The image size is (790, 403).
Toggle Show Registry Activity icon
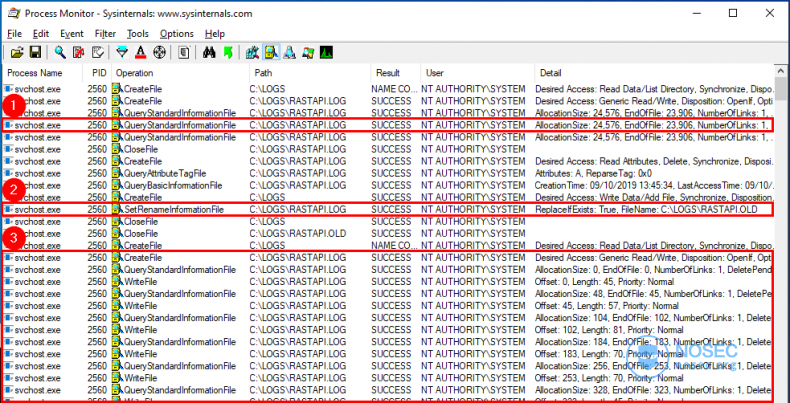[252, 52]
